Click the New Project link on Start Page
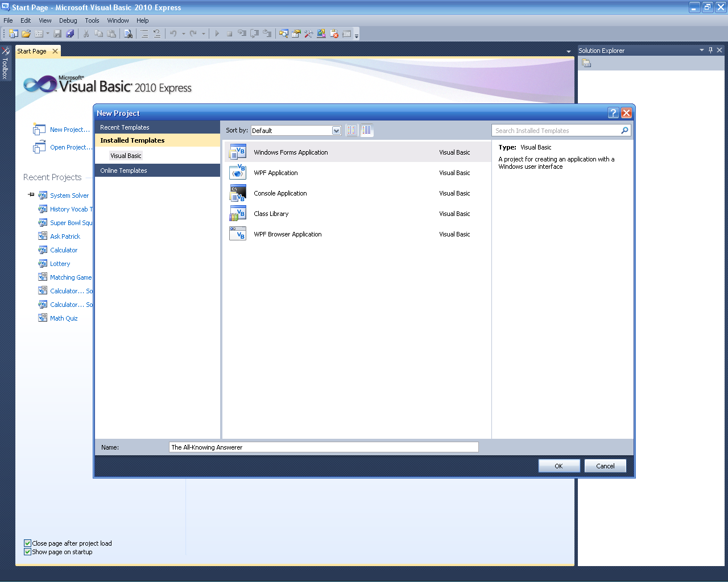Image resolution: width=728 pixels, height=582 pixels. [70, 130]
